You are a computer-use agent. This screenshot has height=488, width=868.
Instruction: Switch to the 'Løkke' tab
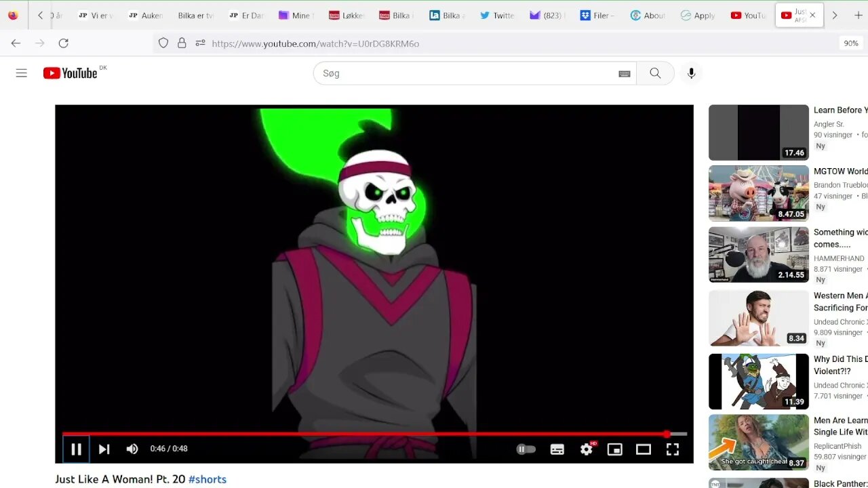click(x=346, y=15)
